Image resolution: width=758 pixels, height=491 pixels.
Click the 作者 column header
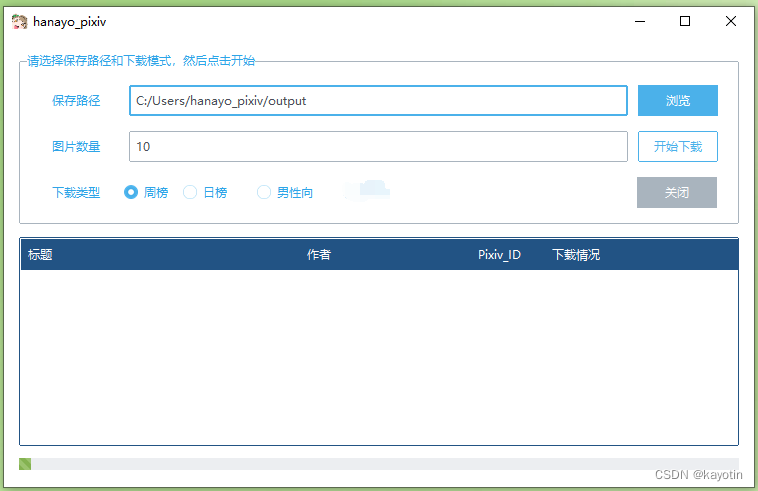(319, 255)
